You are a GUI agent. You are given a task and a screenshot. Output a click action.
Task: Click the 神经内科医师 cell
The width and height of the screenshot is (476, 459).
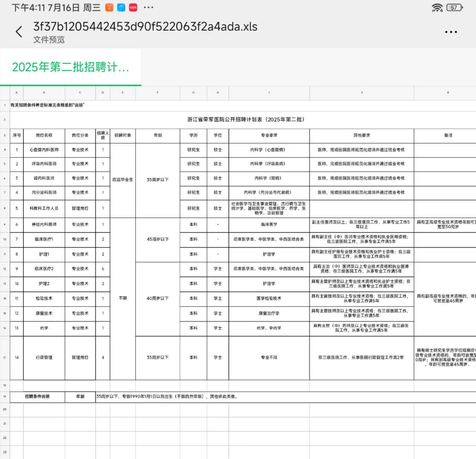pos(44,224)
